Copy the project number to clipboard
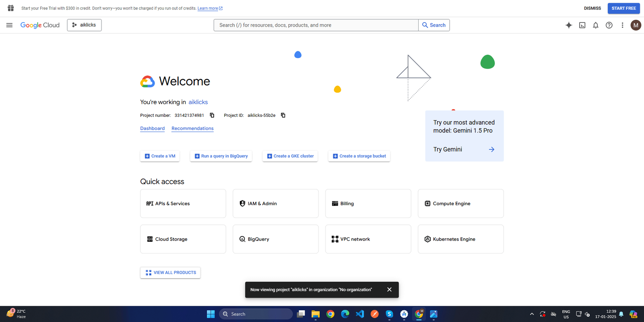 [x=212, y=115]
